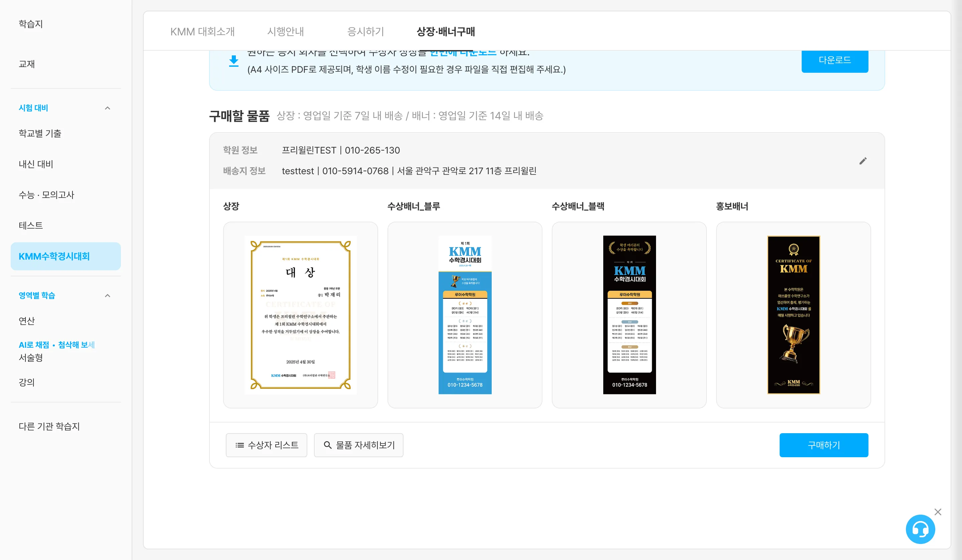962x560 pixels.
Task: Open 수능 · 모의고사 sidebar item
Action: click(46, 195)
